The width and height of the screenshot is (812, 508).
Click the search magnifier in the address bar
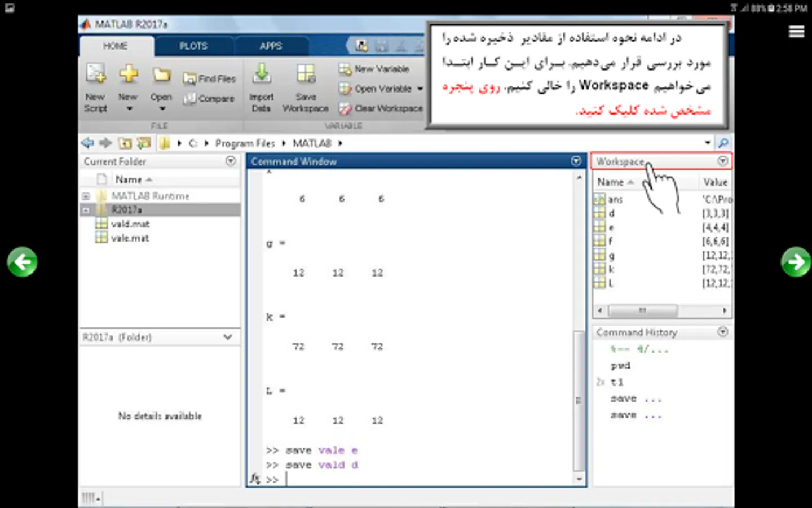723,143
